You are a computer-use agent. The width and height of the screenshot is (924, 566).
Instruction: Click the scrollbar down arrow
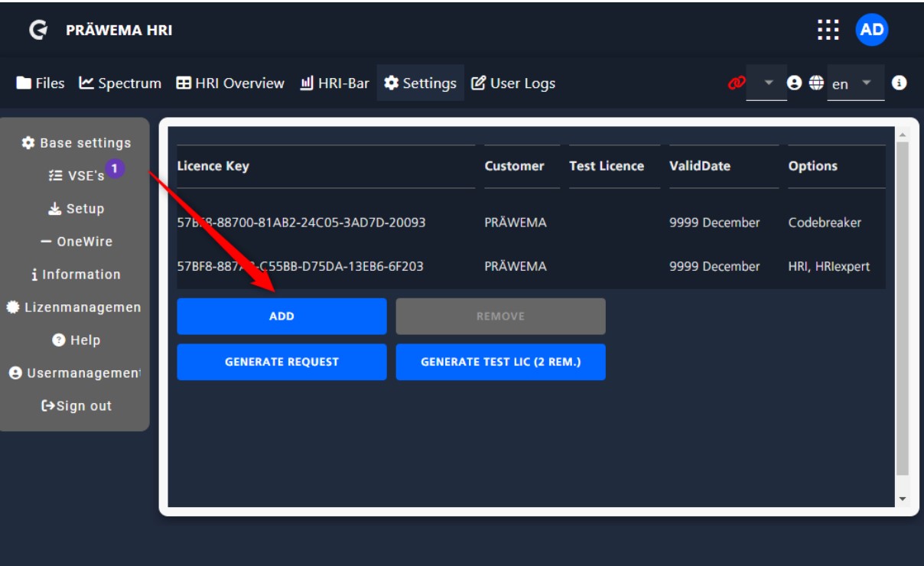click(902, 498)
